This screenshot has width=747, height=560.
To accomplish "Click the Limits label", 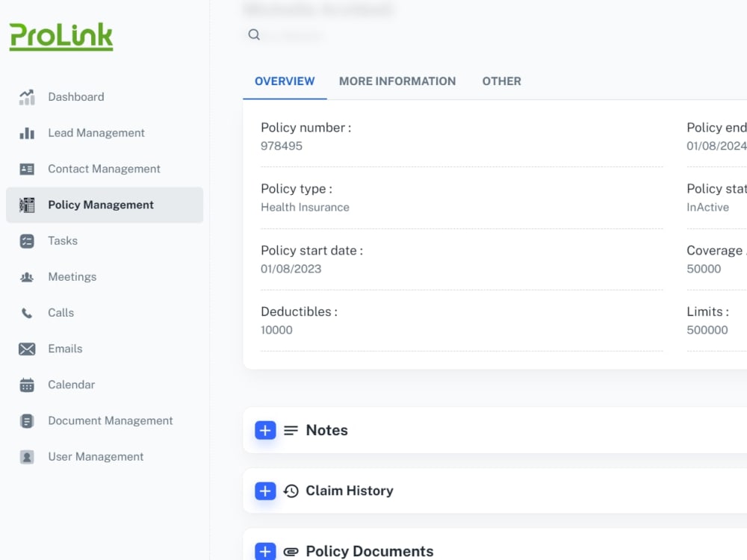I will tap(708, 312).
